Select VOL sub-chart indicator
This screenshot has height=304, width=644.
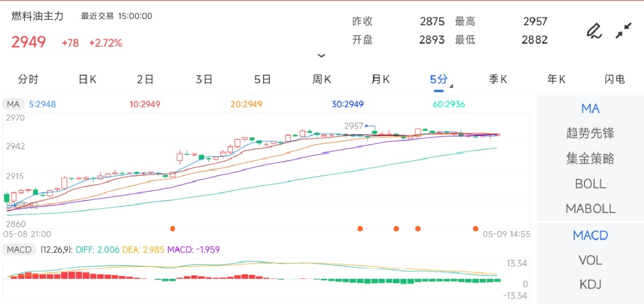point(590,260)
